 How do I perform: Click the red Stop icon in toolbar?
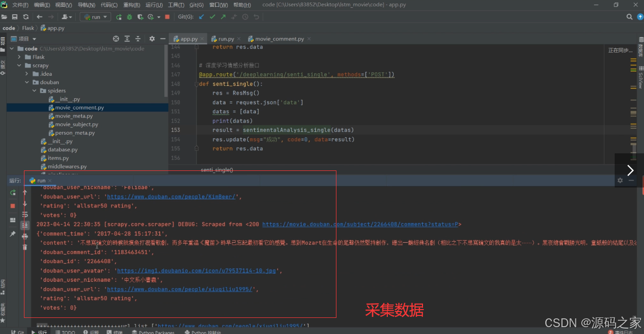[x=167, y=17]
